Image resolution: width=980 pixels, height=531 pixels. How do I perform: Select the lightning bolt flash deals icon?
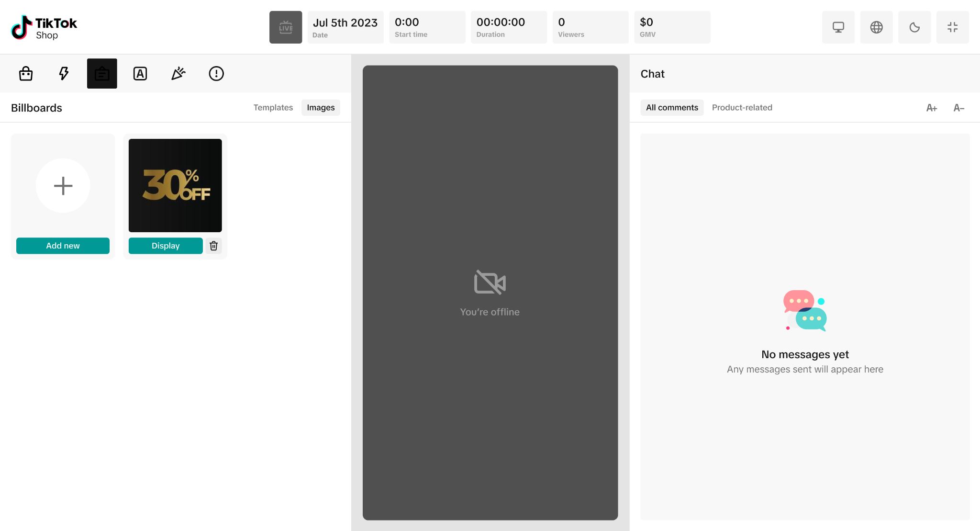[x=64, y=73]
